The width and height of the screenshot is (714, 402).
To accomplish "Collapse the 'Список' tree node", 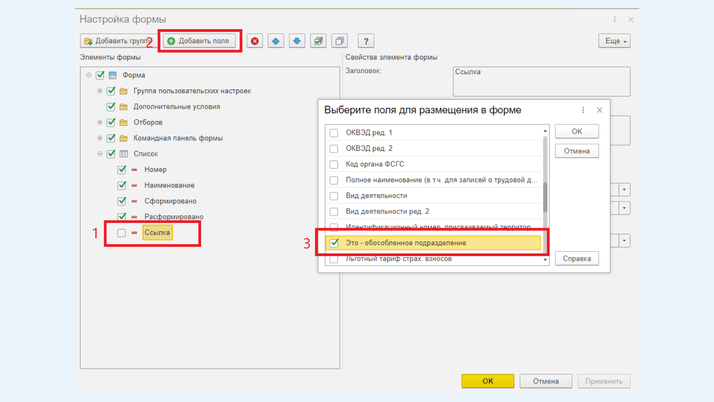I will click(x=100, y=154).
